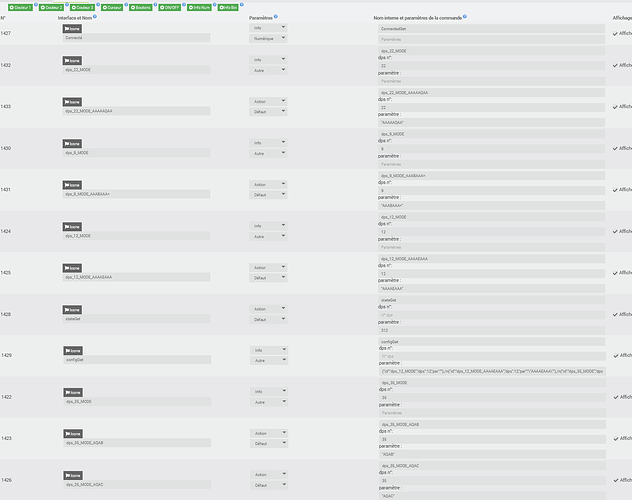
Task: Click the Icone button for dps_35_MODE_AQAC
Action: click(x=73, y=475)
